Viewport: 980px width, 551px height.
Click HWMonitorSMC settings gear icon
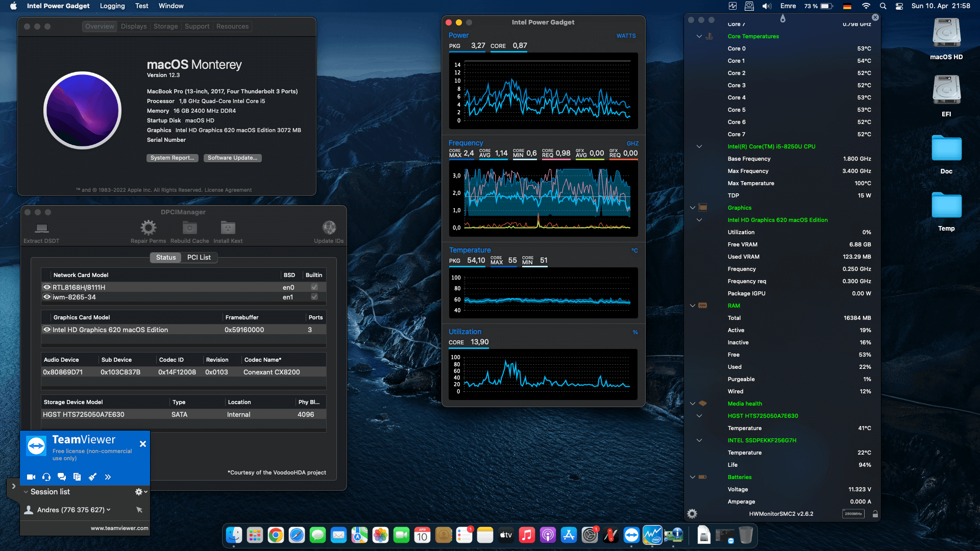click(x=692, y=514)
